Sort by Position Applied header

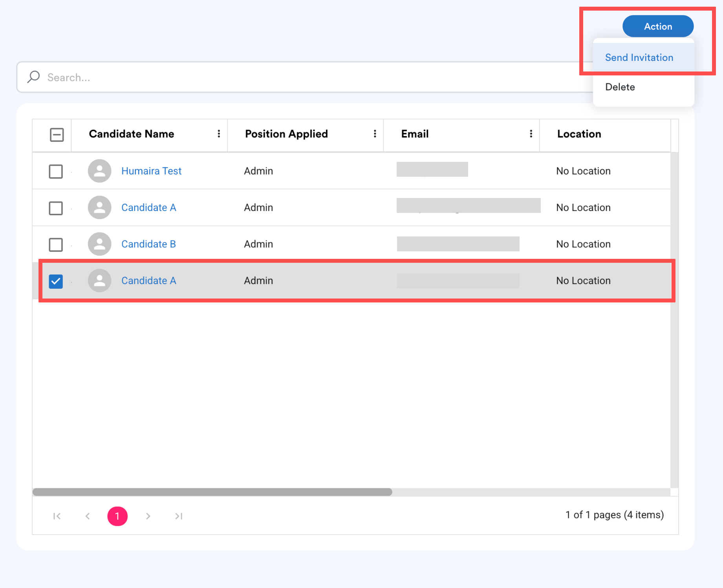[286, 134]
